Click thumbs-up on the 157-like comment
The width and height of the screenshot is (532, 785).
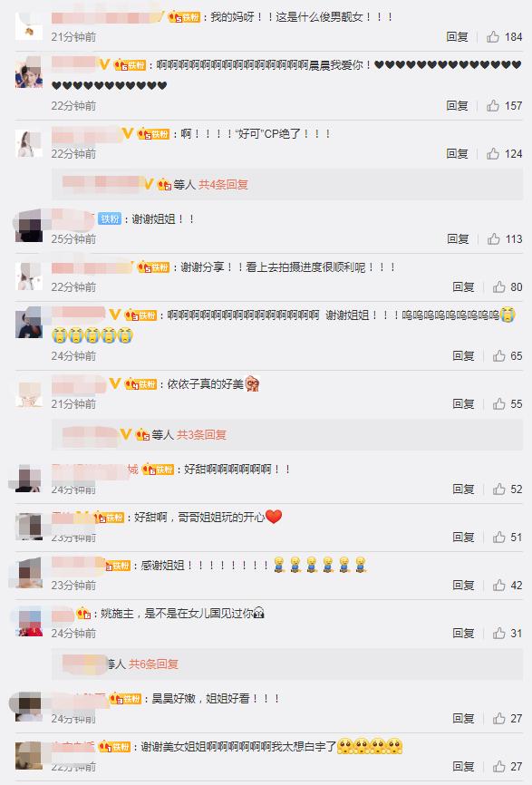point(493,106)
